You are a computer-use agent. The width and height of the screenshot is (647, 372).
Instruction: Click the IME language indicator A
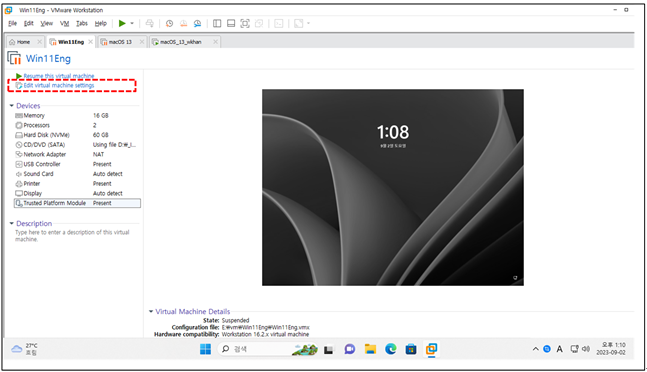pos(560,349)
